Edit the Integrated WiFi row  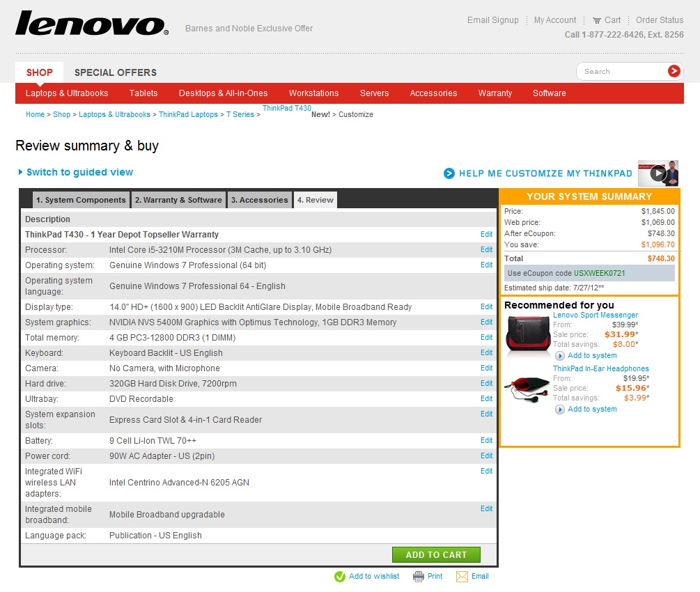point(487,471)
